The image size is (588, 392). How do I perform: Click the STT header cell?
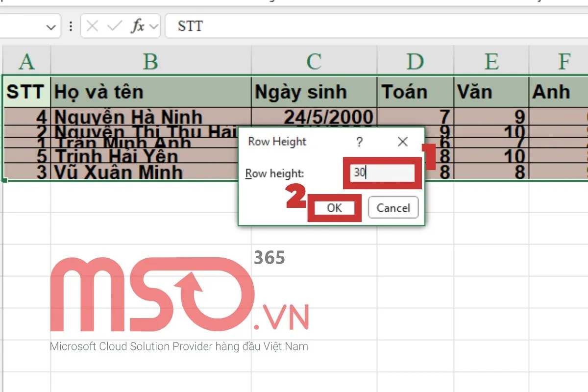click(x=26, y=92)
